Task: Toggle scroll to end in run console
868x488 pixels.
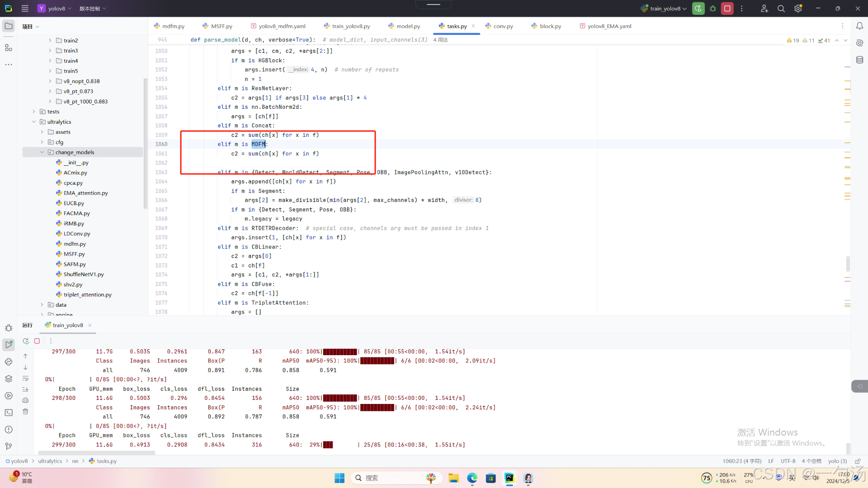Action: pos(25,389)
